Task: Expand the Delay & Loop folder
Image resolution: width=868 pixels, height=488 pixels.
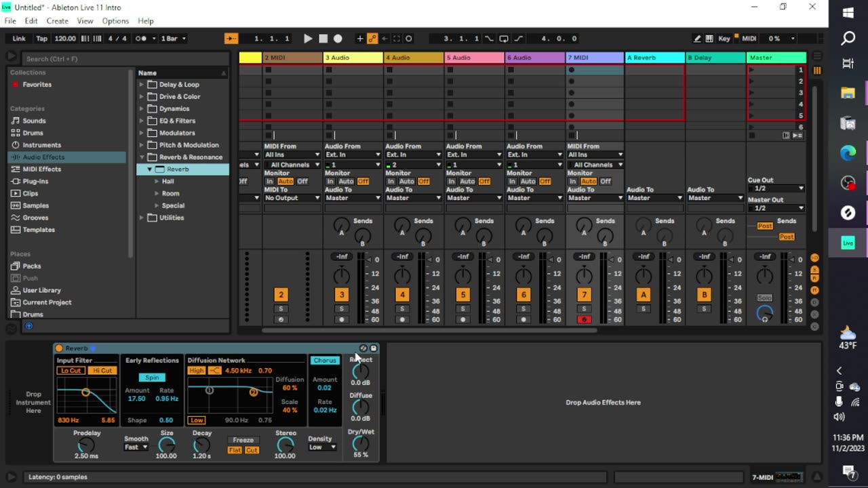Action: 142,85
